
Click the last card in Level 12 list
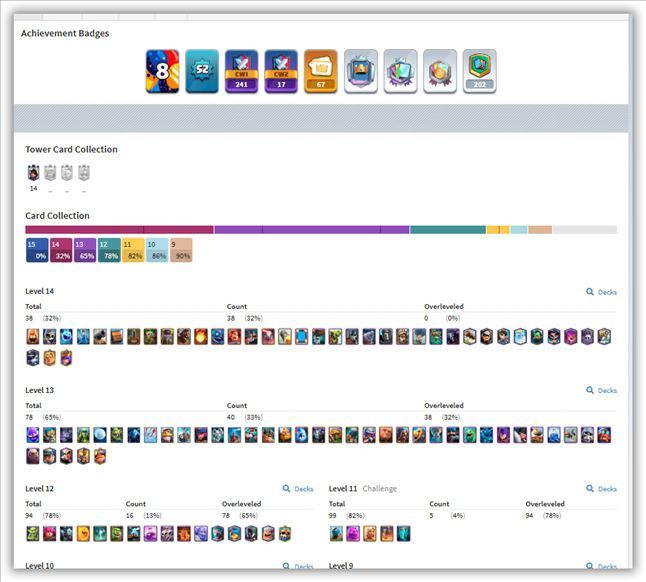(285, 533)
